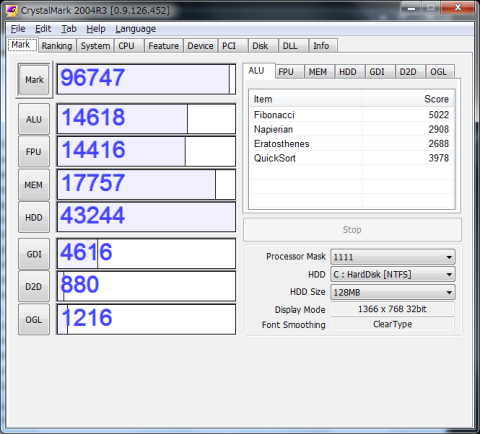This screenshot has width=480, height=434.
Task: Click the HDD score 43244
Action: (93, 215)
